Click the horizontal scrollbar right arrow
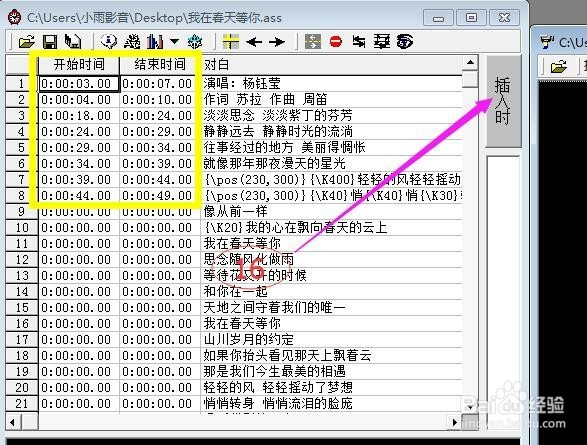 (x=454, y=423)
